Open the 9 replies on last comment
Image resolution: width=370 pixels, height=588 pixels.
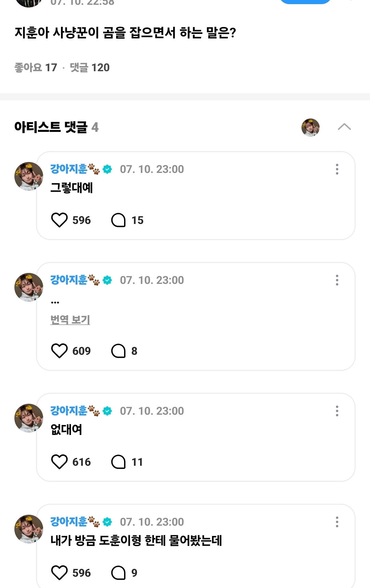click(x=119, y=573)
